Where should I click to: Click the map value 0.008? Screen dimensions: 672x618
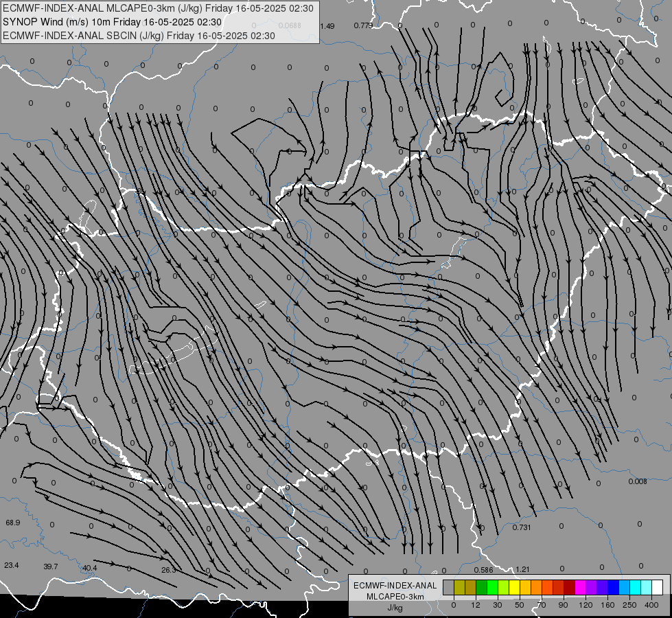coord(638,481)
